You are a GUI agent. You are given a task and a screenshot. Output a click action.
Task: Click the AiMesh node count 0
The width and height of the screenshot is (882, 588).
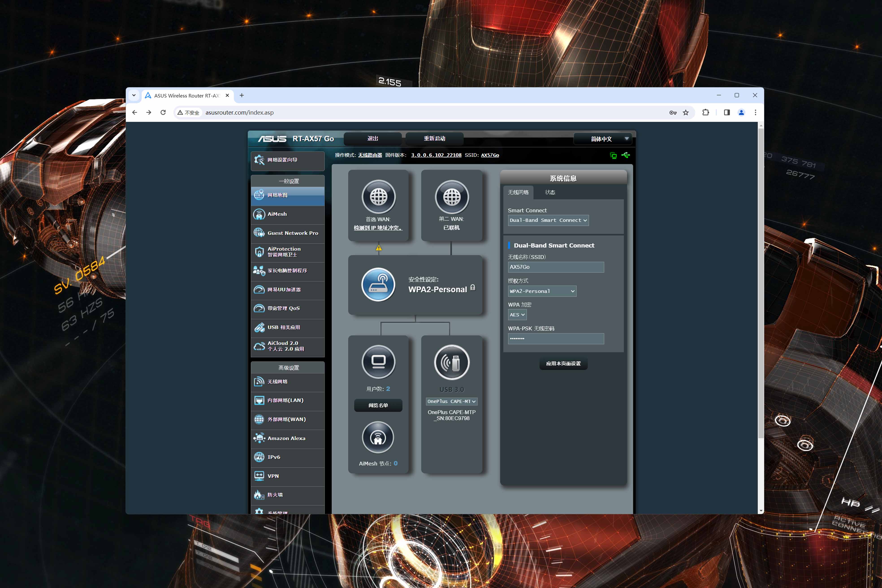tap(396, 463)
